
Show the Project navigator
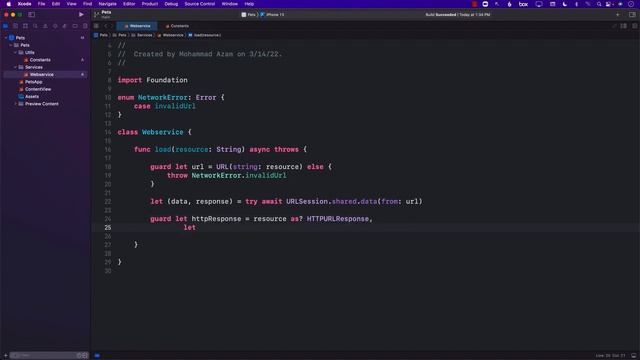coord(5,26)
